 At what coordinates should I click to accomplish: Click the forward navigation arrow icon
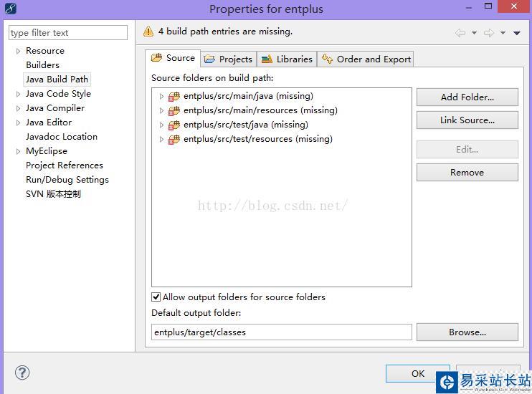click(489, 33)
